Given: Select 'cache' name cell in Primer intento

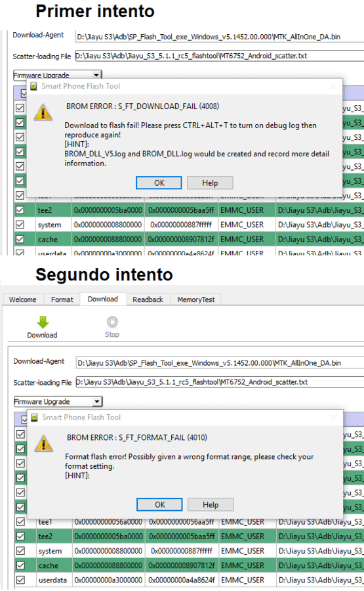Looking at the screenshot, I should point(52,239).
